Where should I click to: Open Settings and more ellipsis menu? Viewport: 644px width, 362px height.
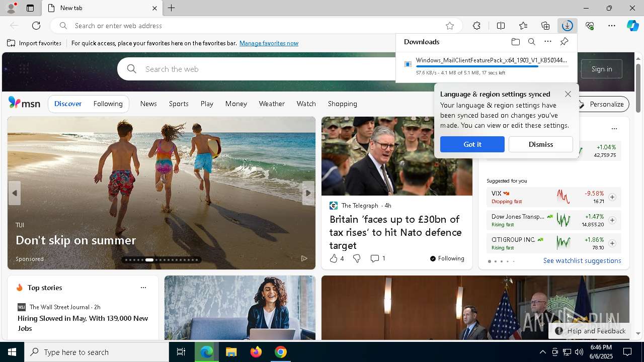[612, 26]
